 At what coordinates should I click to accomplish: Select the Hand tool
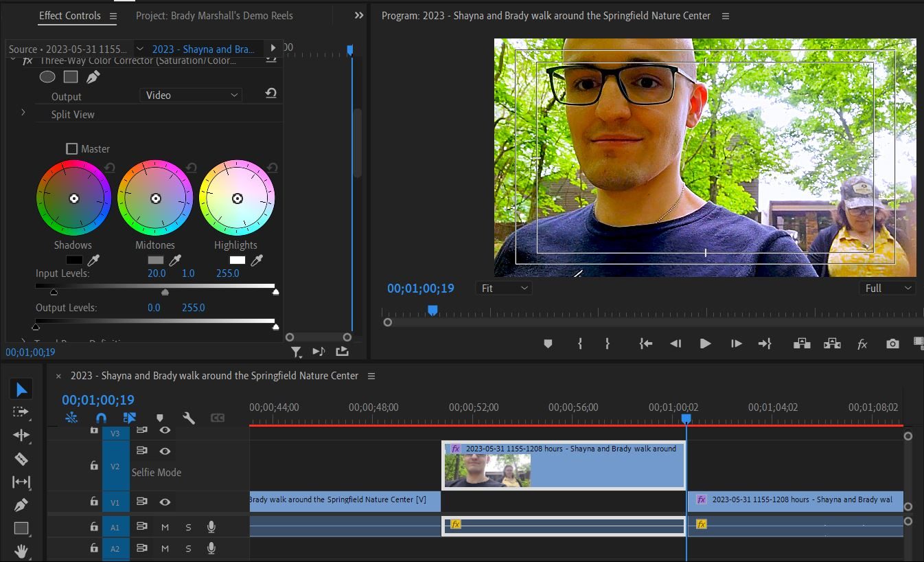click(x=21, y=551)
